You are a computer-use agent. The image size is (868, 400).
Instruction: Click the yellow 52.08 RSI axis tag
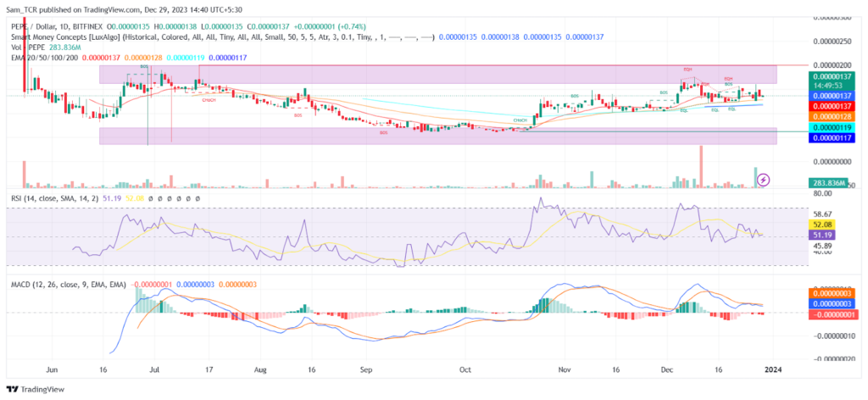824,225
